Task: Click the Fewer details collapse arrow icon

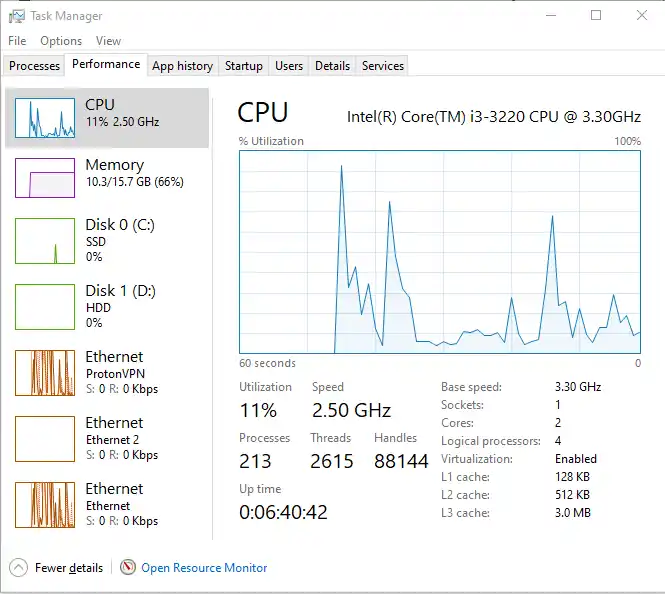Action: (18, 568)
